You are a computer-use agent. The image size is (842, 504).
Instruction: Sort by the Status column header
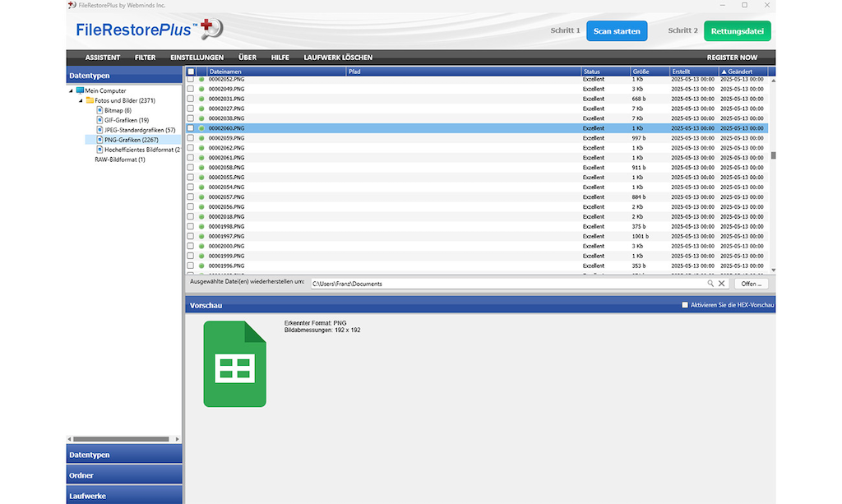coord(606,72)
